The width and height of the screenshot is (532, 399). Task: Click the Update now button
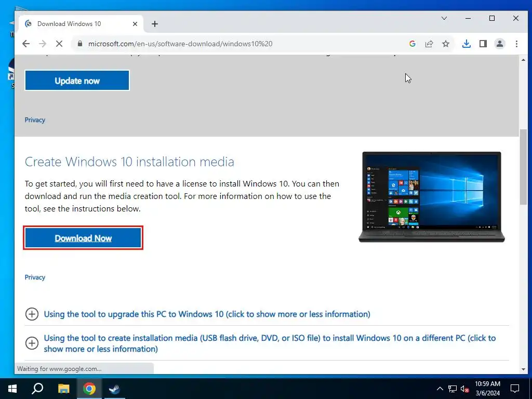[77, 81]
